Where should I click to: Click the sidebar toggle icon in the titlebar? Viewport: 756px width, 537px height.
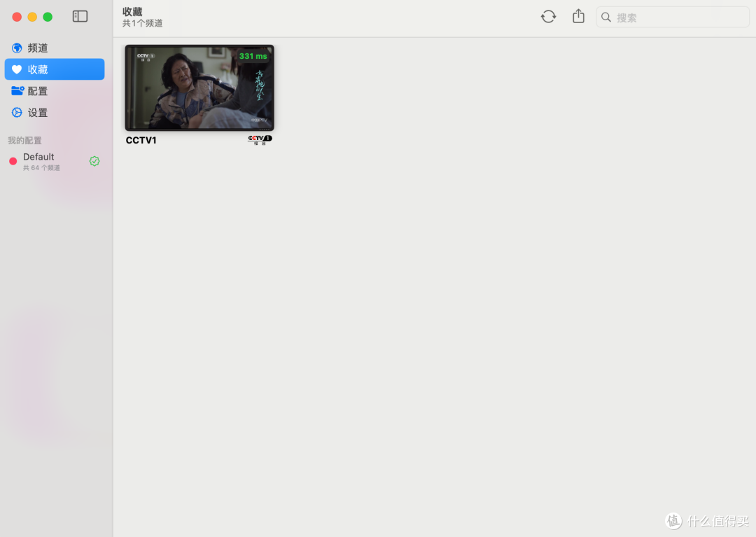(x=80, y=16)
